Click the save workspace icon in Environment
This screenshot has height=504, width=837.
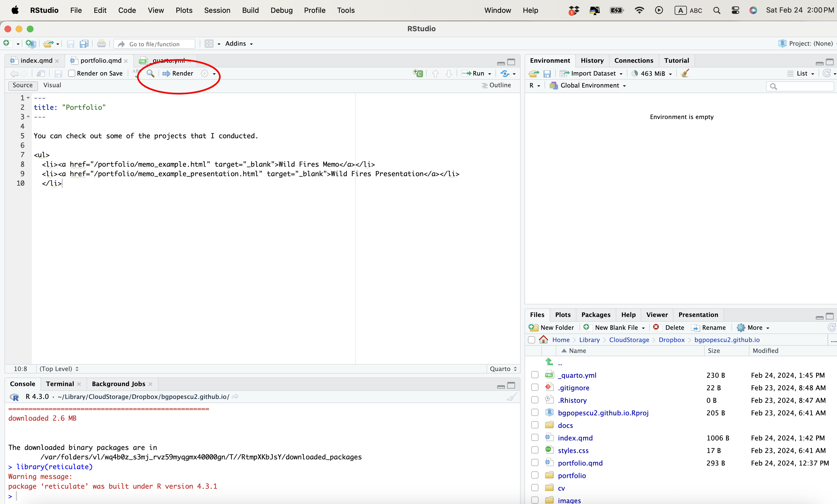click(547, 74)
